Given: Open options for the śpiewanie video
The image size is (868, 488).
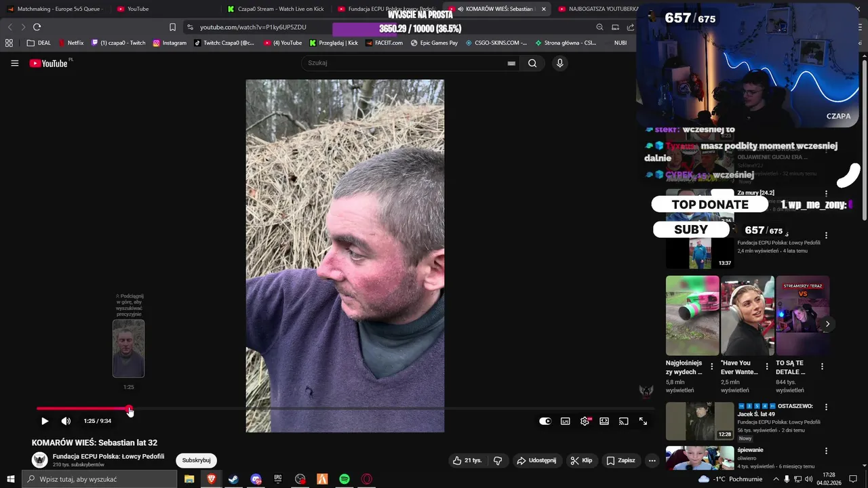Looking at the screenshot, I should click(826, 451).
